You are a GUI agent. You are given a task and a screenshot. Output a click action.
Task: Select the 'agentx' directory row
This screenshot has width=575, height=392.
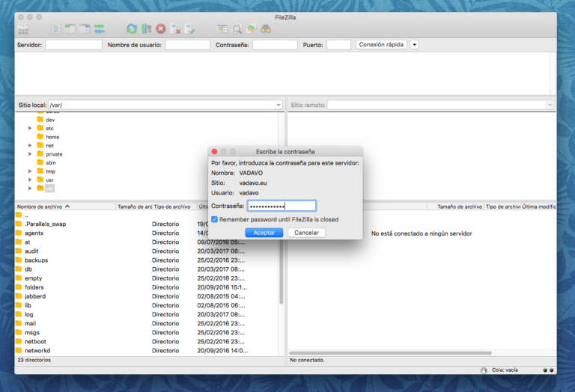tap(147, 233)
